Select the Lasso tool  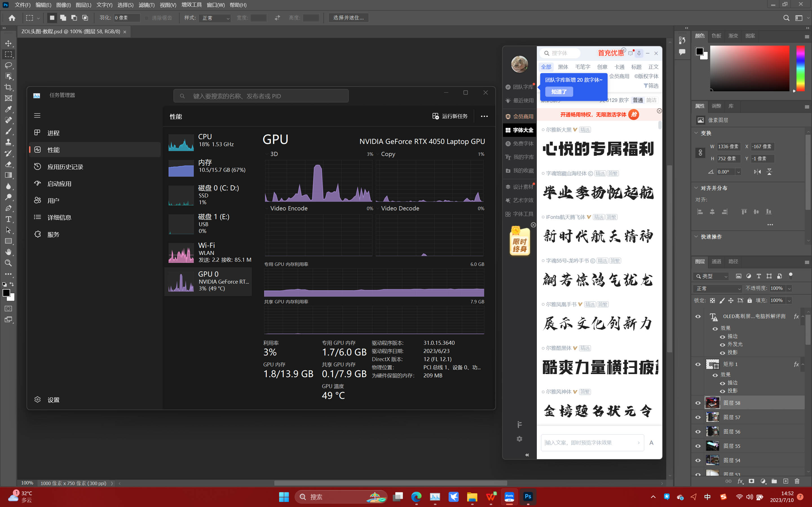(8, 65)
